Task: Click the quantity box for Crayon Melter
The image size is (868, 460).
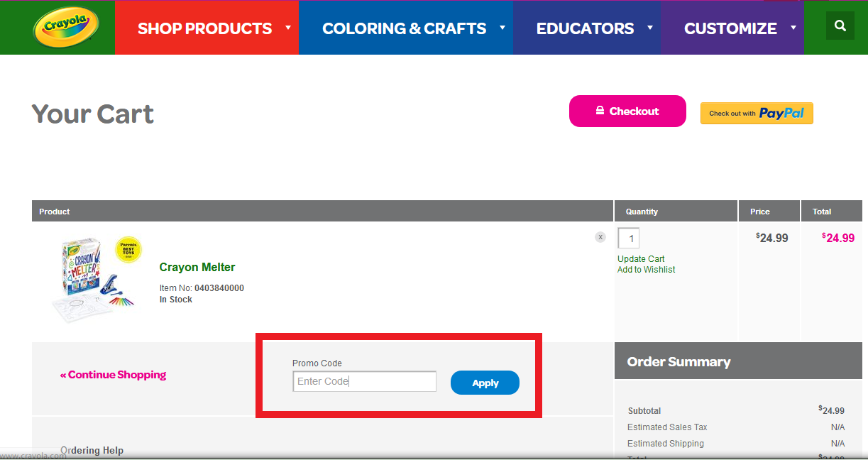Action: pos(629,239)
